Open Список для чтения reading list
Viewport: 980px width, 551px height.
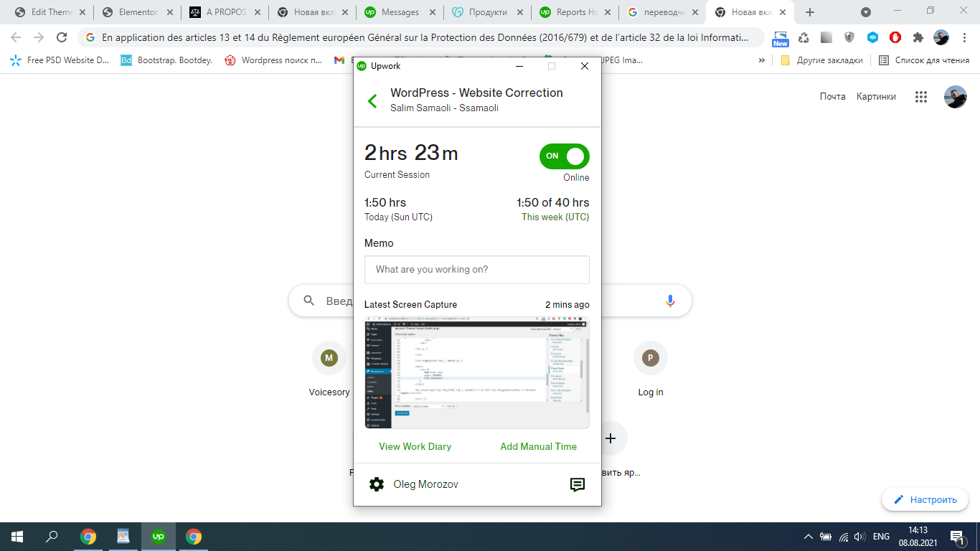pyautogui.click(x=924, y=60)
